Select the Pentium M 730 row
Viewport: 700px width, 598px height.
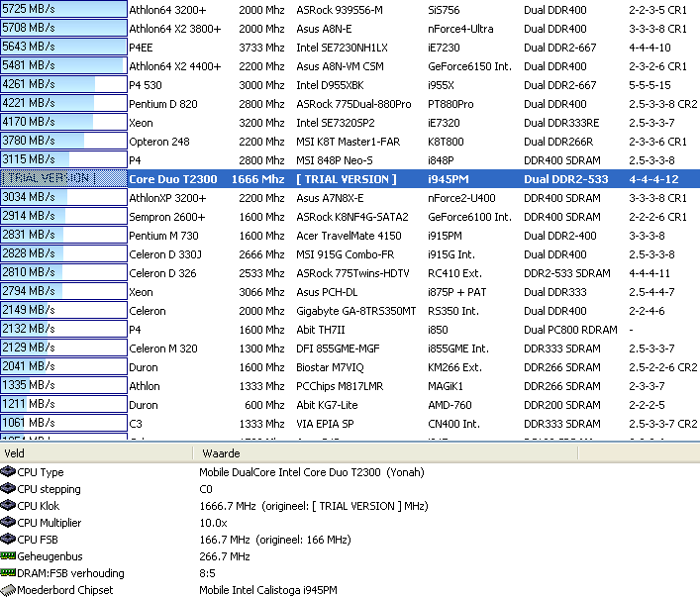(x=350, y=236)
